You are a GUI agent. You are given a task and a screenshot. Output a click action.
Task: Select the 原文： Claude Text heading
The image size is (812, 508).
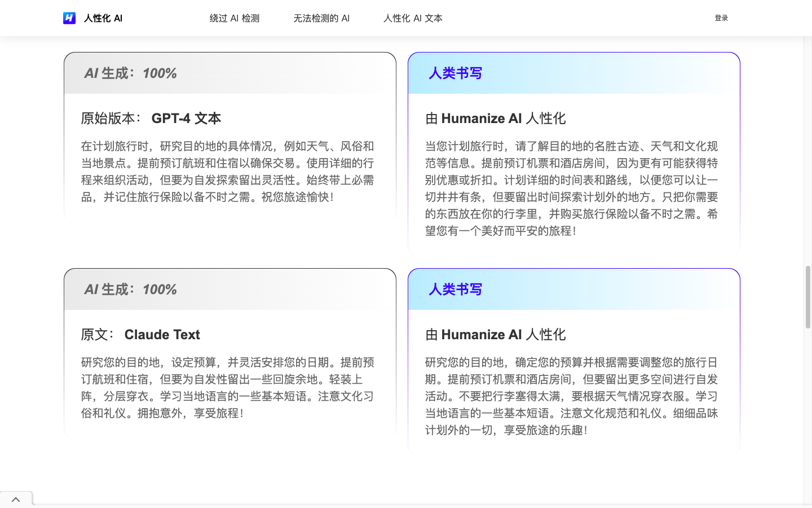(x=140, y=335)
